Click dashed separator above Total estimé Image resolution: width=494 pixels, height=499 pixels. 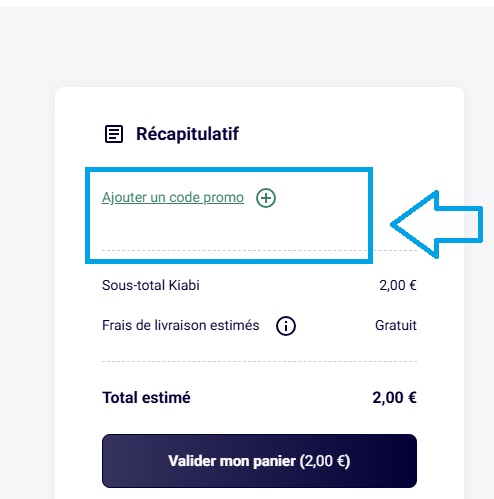[x=259, y=361]
